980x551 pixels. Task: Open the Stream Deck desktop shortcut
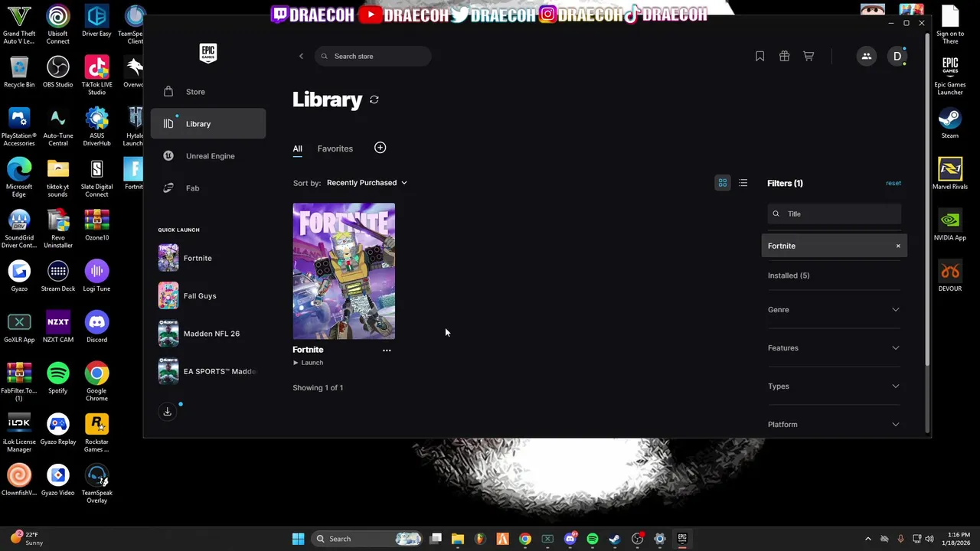click(58, 276)
